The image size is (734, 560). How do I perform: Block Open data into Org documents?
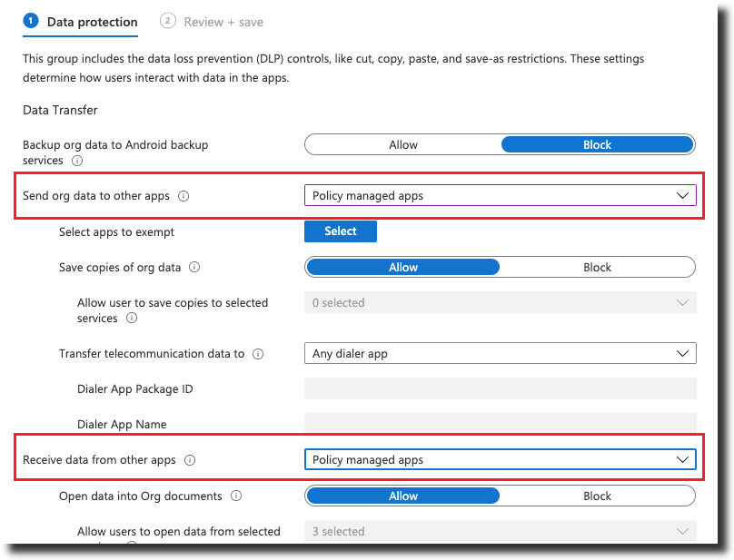click(x=597, y=496)
